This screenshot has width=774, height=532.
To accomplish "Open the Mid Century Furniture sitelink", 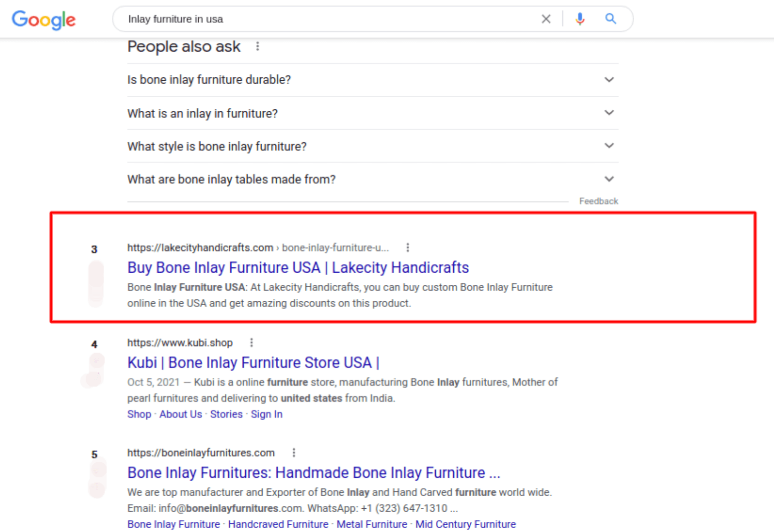I will 465,524.
